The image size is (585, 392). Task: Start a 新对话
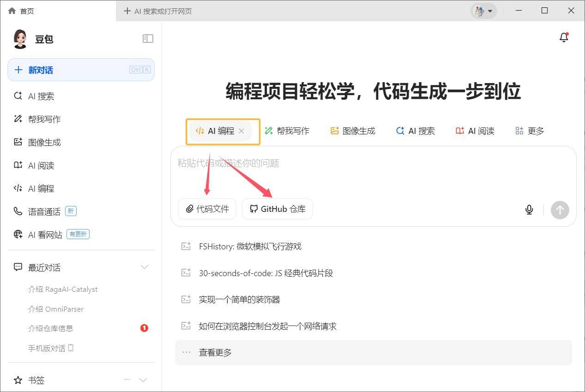pos(81,70)
